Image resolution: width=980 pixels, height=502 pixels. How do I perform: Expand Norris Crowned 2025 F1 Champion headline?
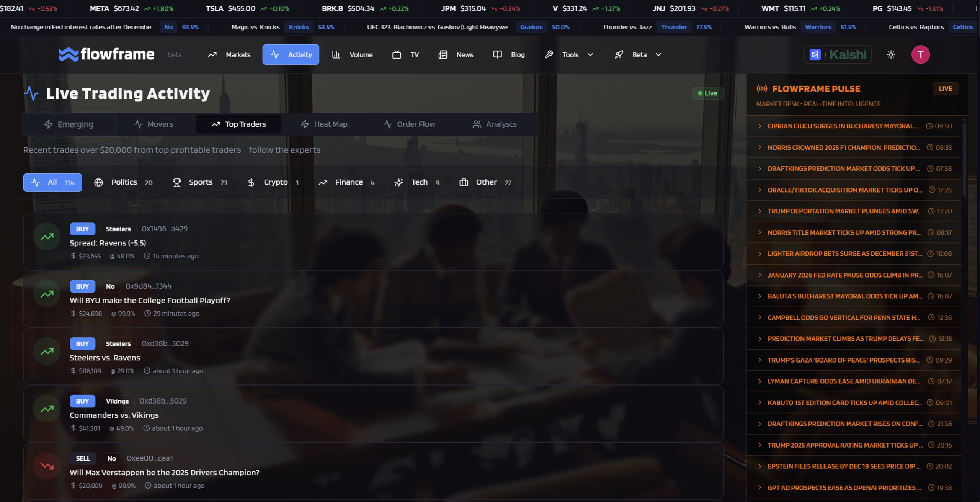click(x=854, y=147)
